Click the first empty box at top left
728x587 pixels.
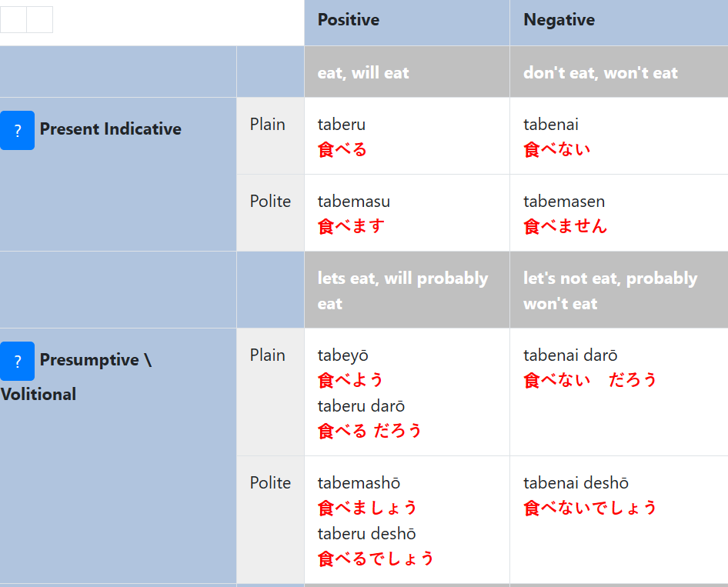(13, 19)
